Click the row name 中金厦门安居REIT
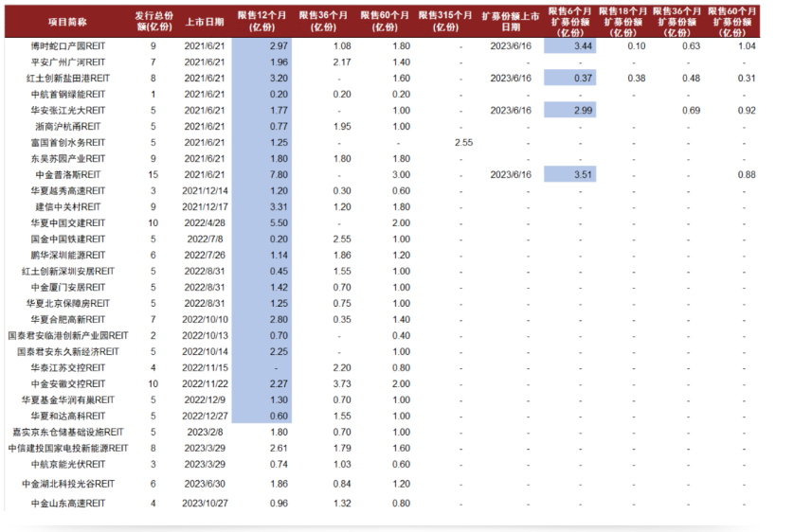 click(68, 288)
